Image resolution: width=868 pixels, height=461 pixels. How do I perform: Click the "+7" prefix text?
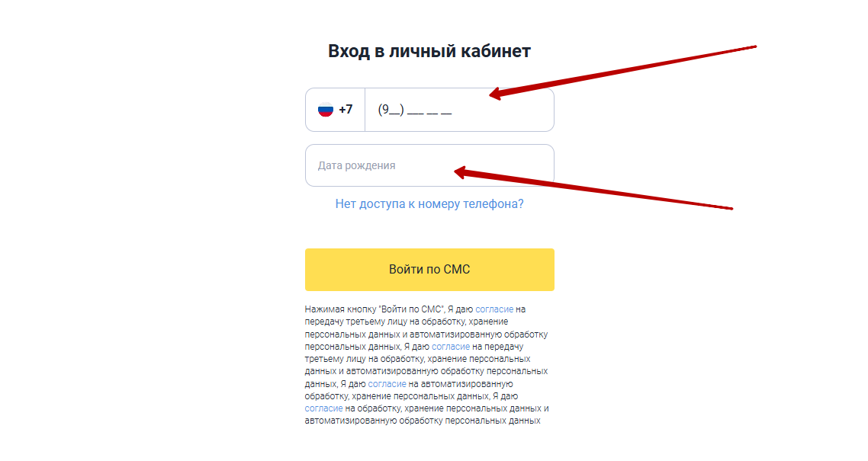[346, 110]
